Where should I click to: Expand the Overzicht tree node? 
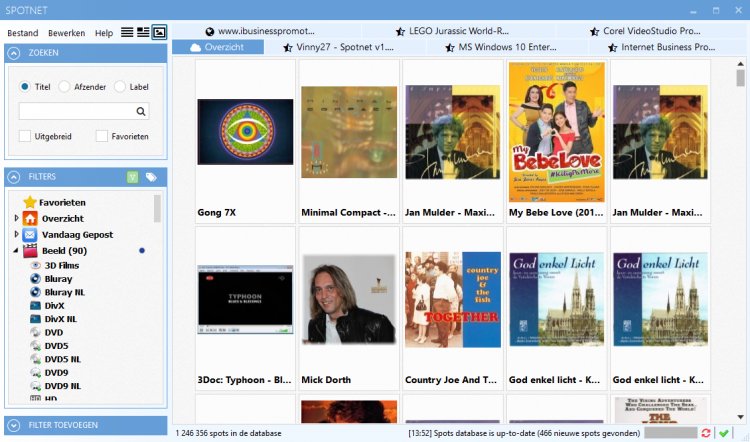click(16, 218)
